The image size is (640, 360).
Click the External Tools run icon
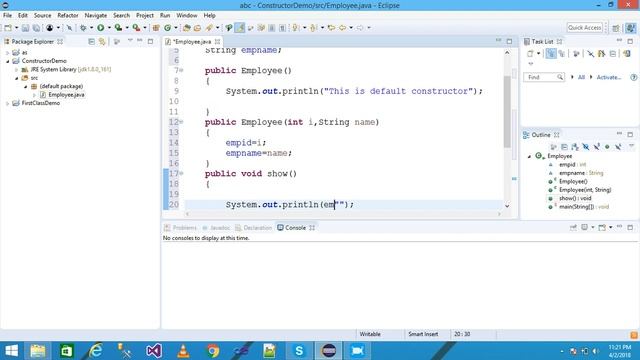coord(136,28)
